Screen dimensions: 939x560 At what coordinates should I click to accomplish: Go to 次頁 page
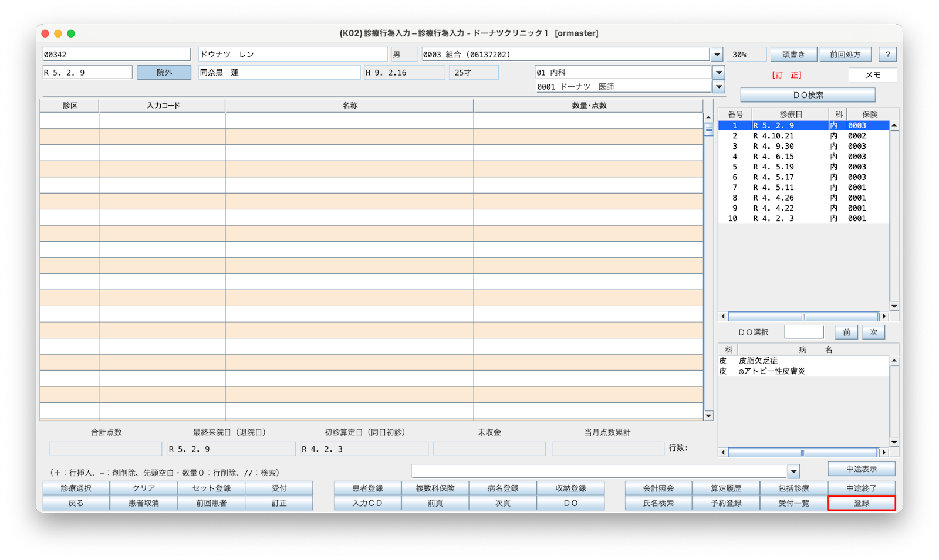coord(503,503)
